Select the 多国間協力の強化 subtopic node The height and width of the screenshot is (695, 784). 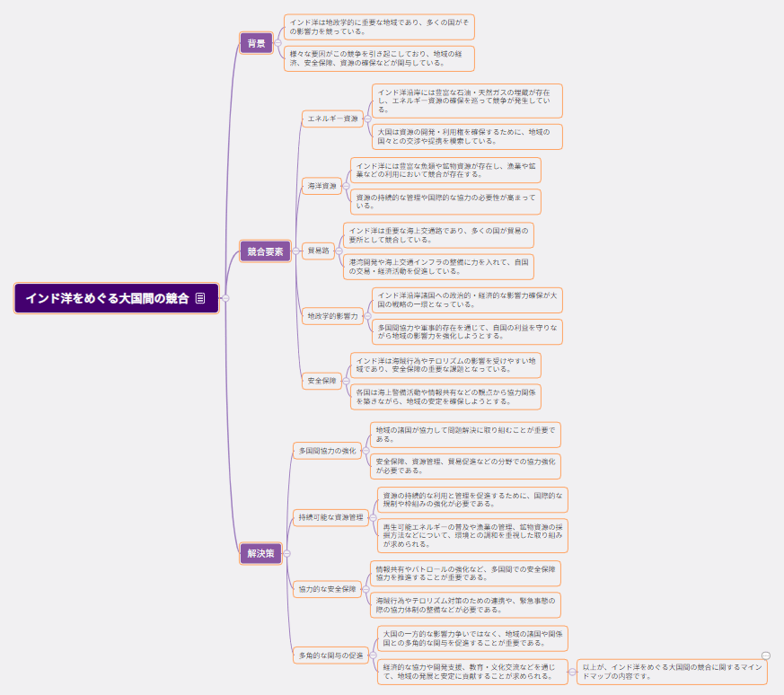(327, 451)
